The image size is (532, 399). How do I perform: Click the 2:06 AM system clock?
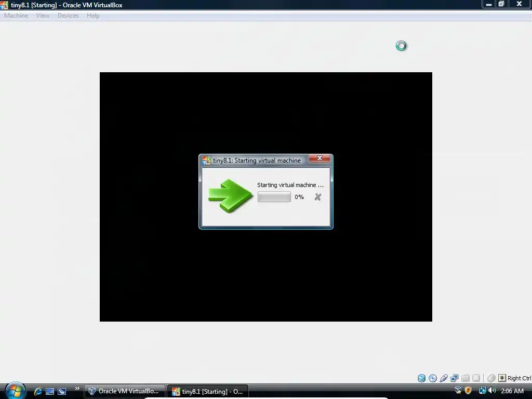click(x=512, y=391)
